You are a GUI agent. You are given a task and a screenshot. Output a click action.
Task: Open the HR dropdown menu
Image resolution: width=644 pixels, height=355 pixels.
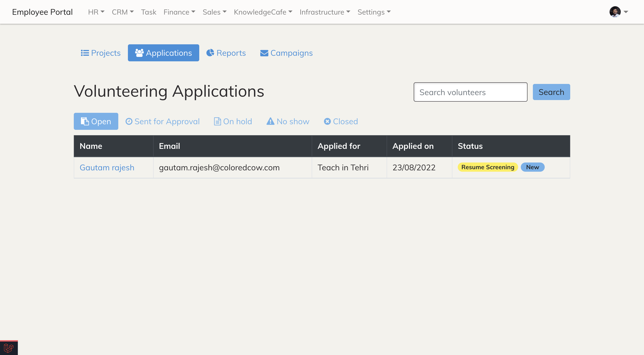96,12
